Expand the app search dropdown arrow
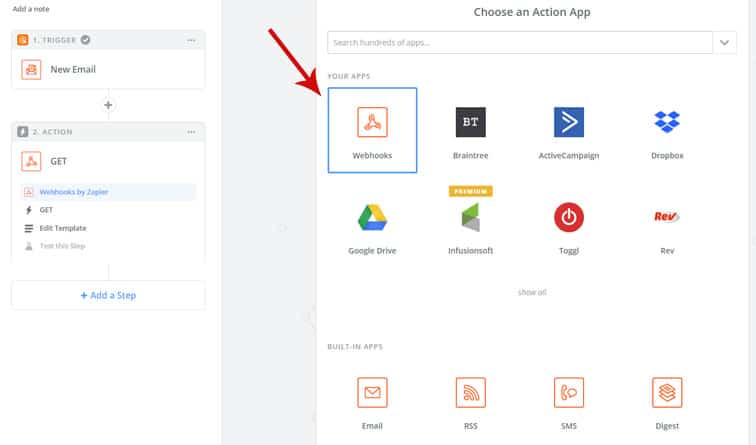Image resolution: width=756 pixels, height=445 pixels. point(725,42)
